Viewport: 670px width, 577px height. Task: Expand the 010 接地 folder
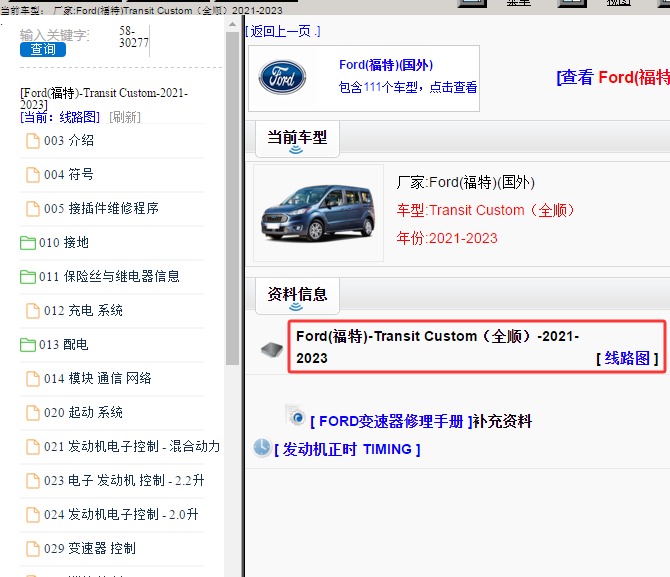[x=28, y=243]
